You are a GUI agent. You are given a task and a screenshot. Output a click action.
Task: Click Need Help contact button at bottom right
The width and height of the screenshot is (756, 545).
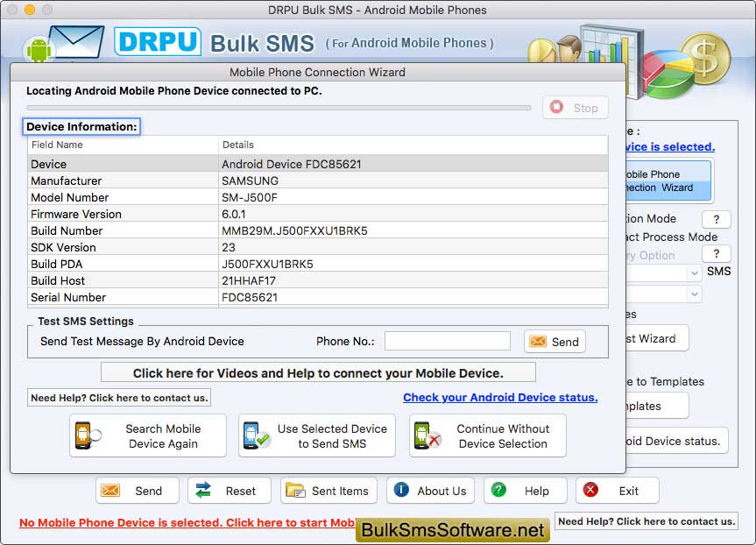(x=646, y=521)
